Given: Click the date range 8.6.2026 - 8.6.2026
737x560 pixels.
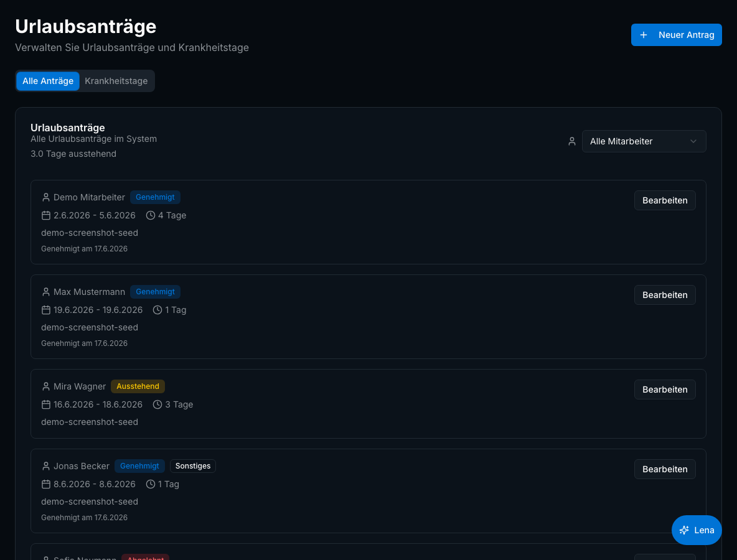Looking at the screenshot, I should [x=95, y=484].
